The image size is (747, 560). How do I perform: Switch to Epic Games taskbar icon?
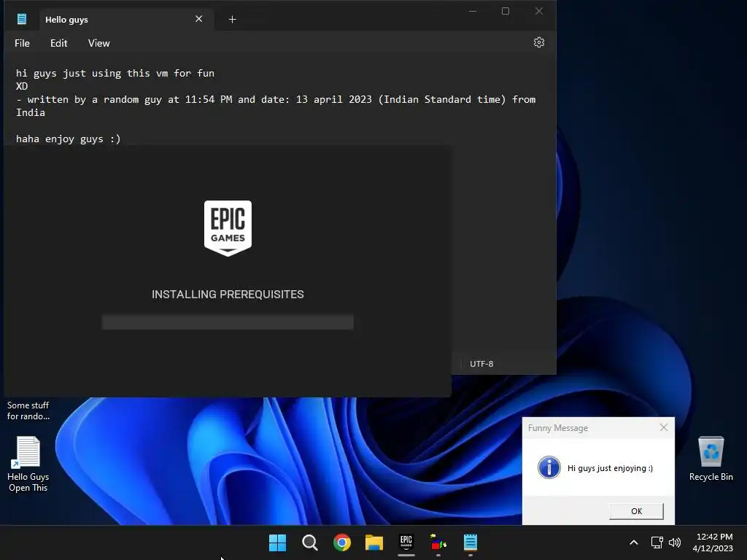pos(406,542)
